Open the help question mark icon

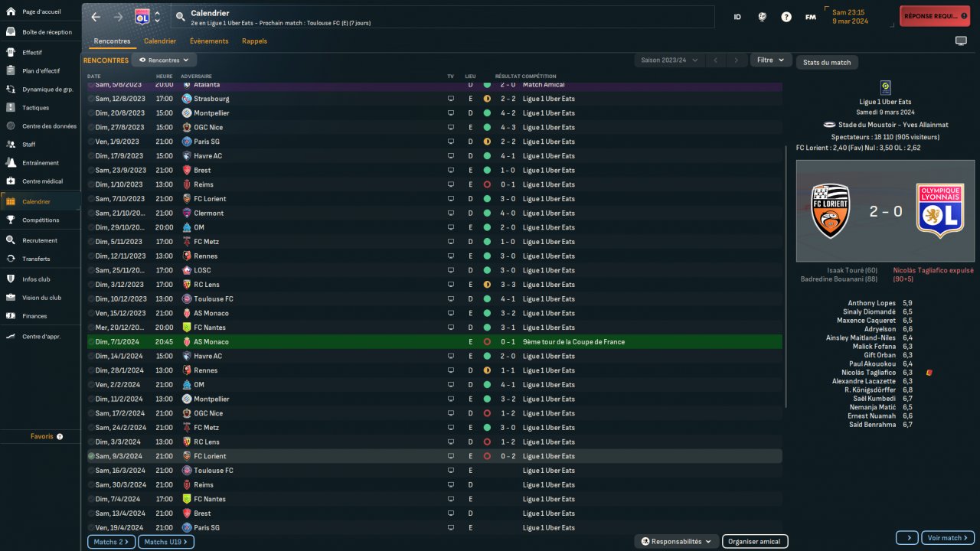pyautogui.click(x=786, y=17)
